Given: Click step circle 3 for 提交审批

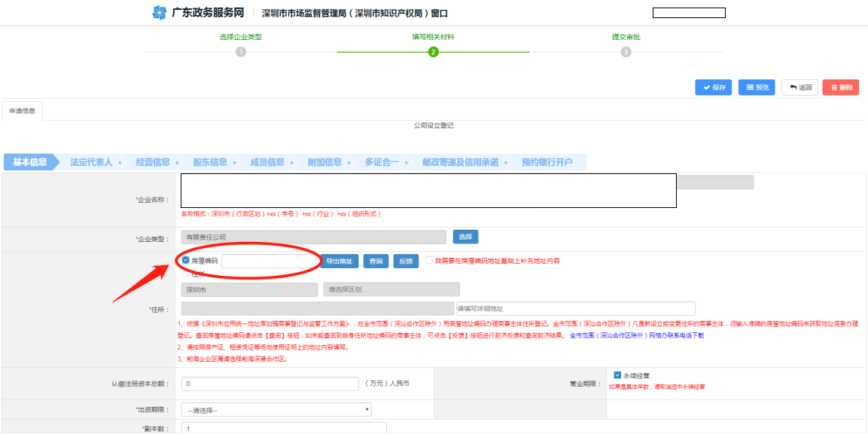Looking at the screenshot, I should click(626, 51).
